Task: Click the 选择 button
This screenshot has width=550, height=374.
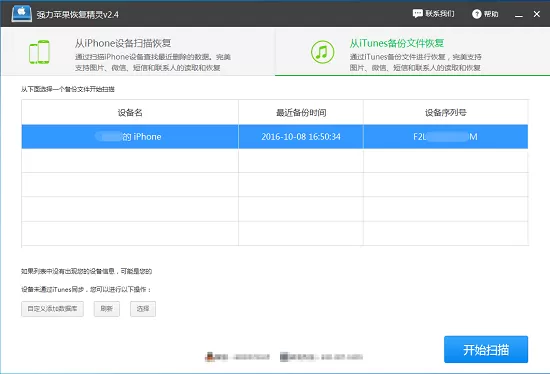Action: [x=143, y=309]
